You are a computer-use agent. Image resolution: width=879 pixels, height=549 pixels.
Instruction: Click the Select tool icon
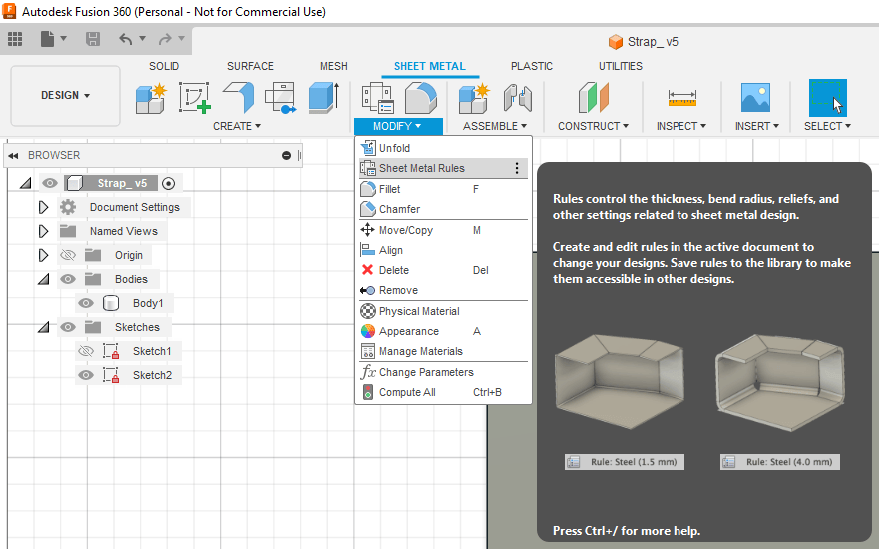[827, 98]
